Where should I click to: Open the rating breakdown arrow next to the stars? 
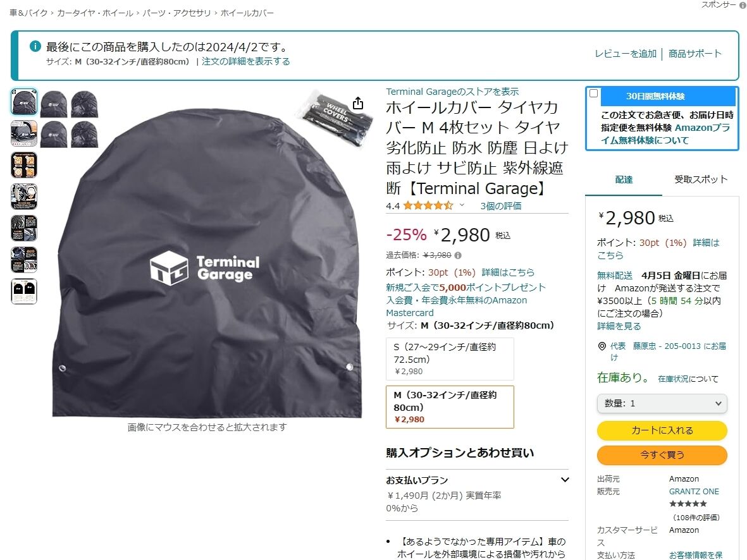click(x=462, y=205)
